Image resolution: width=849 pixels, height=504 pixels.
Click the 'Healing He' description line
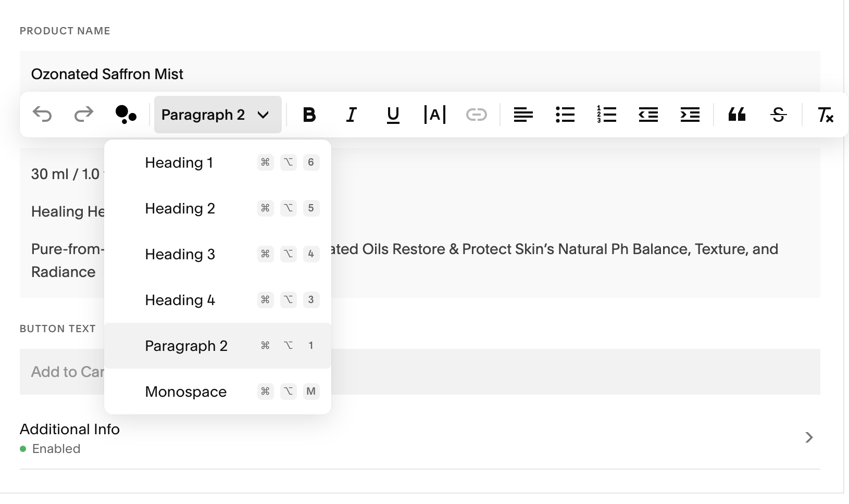[x=68, y=211]
